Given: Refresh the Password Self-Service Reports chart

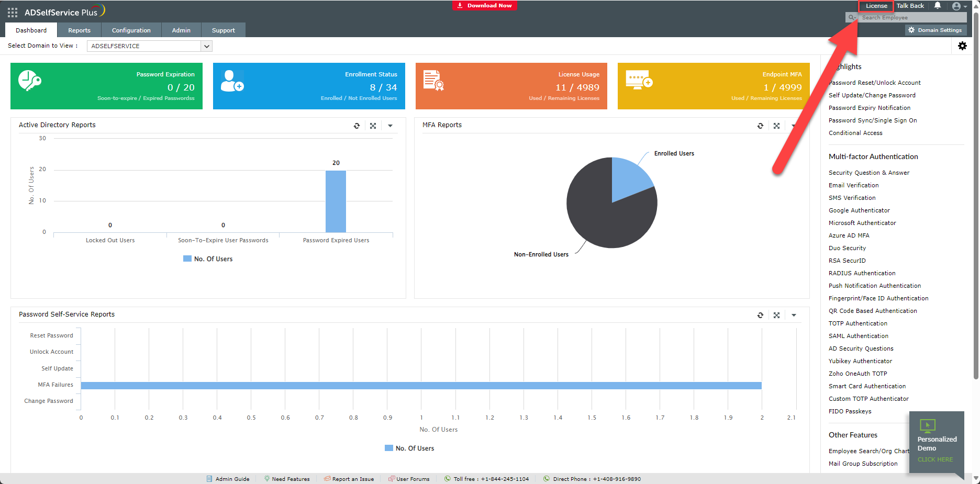Looking at the screenshot, I should (x=760, y=315).
